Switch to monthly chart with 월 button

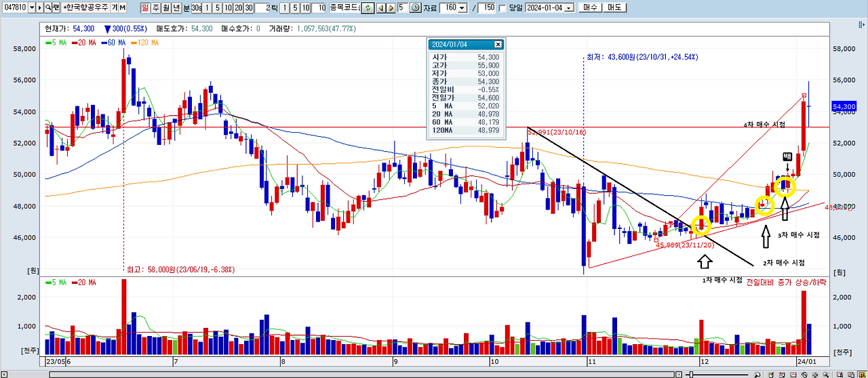point(166,7)
